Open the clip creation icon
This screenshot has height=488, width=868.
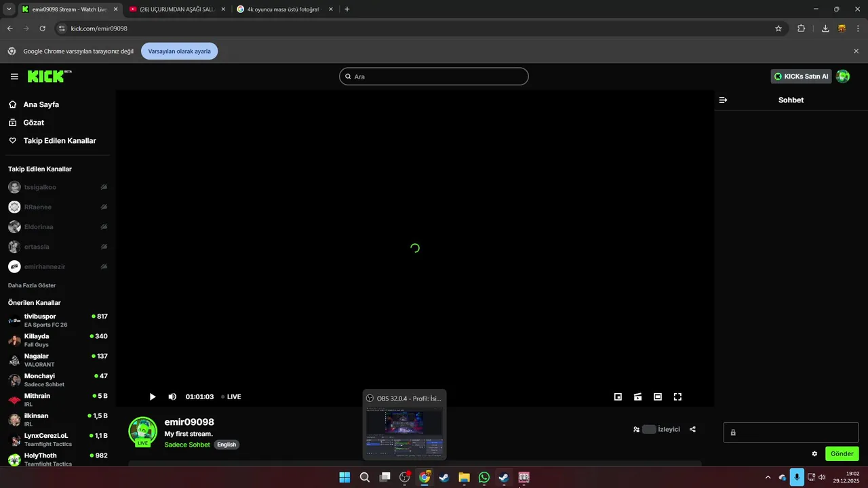coord(637,396)
